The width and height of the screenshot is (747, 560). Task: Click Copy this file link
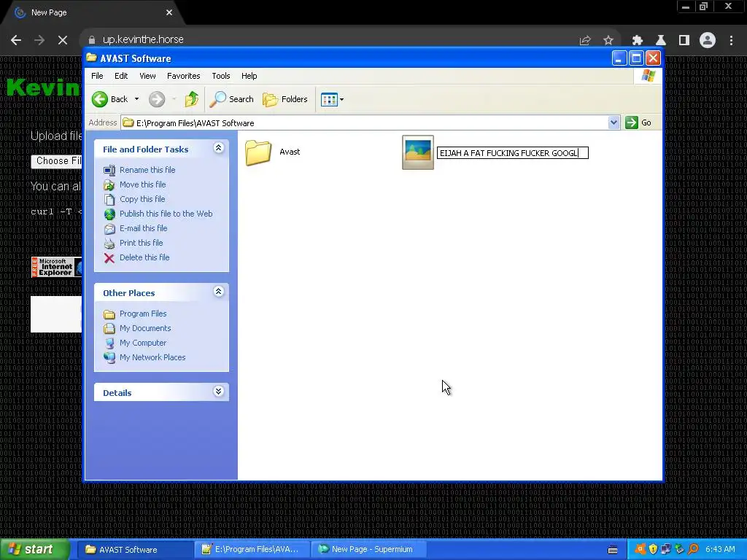coord(142,199)
